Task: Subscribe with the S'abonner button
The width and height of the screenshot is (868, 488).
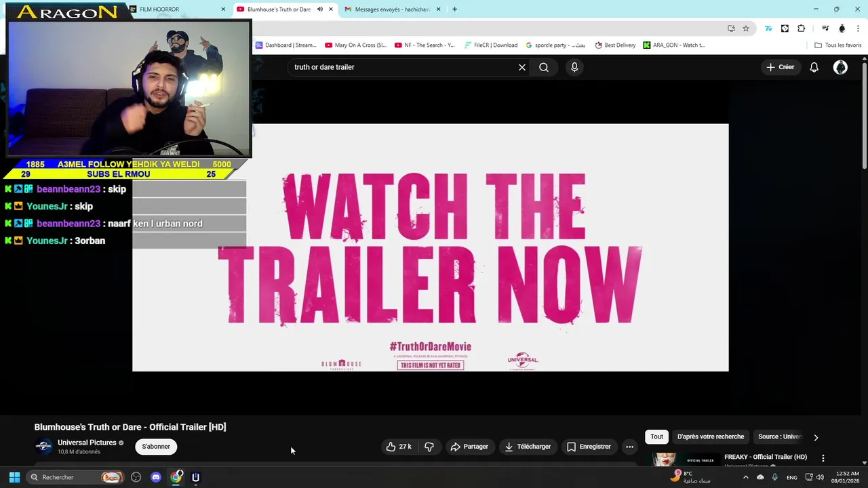Action: (x=156, y=447)
